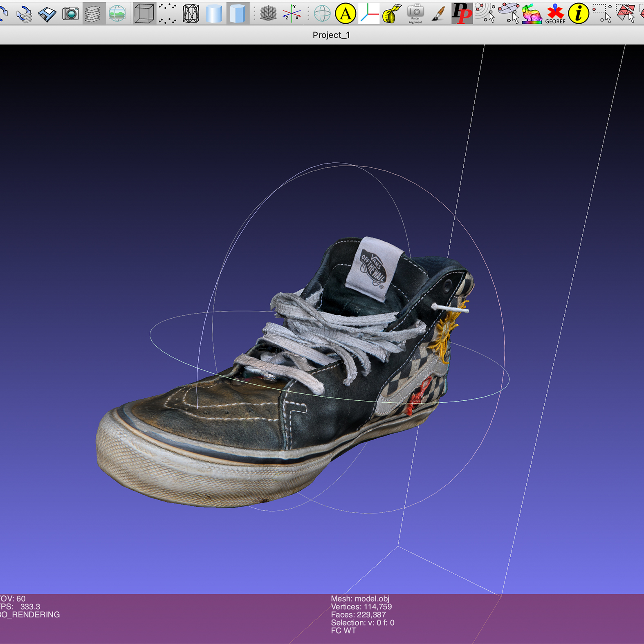Activate the measuring tape tool
The height and width of the screenshot is (644, 644).
392,13
